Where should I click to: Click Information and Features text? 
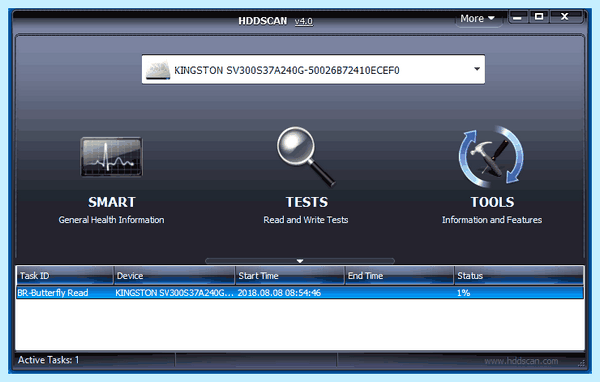pyautogui.click(x=492, y=220)
